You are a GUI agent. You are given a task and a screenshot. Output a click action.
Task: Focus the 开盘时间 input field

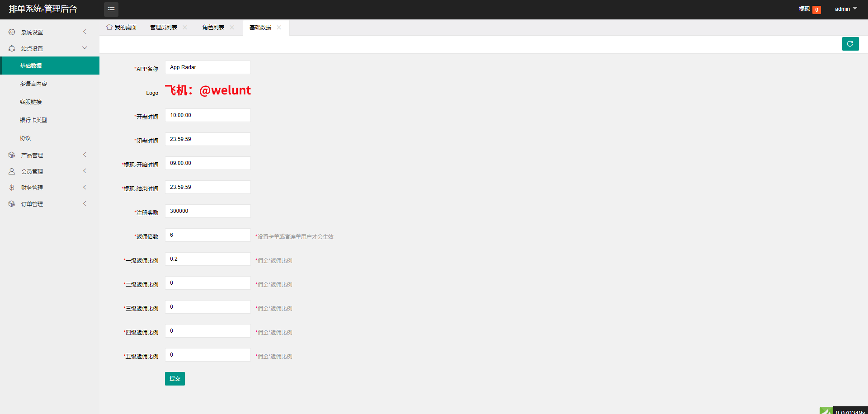coord(208,115)
